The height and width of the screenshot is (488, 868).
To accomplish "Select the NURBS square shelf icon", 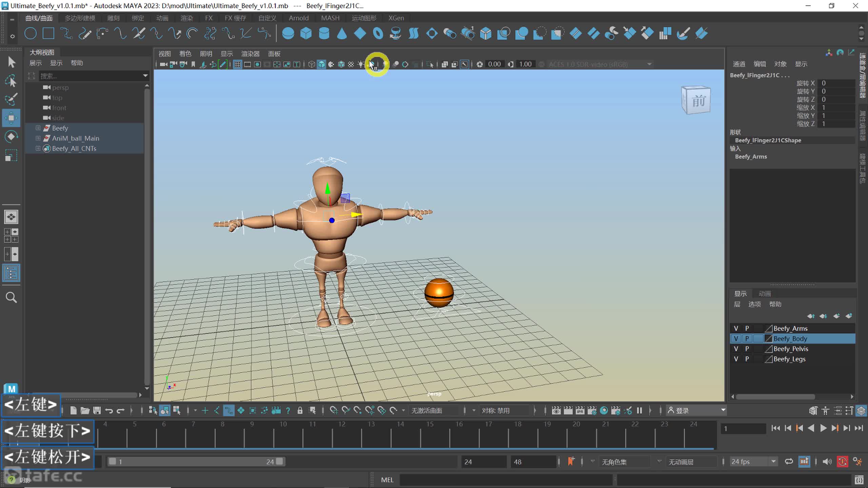I will (x=48, y=34).
